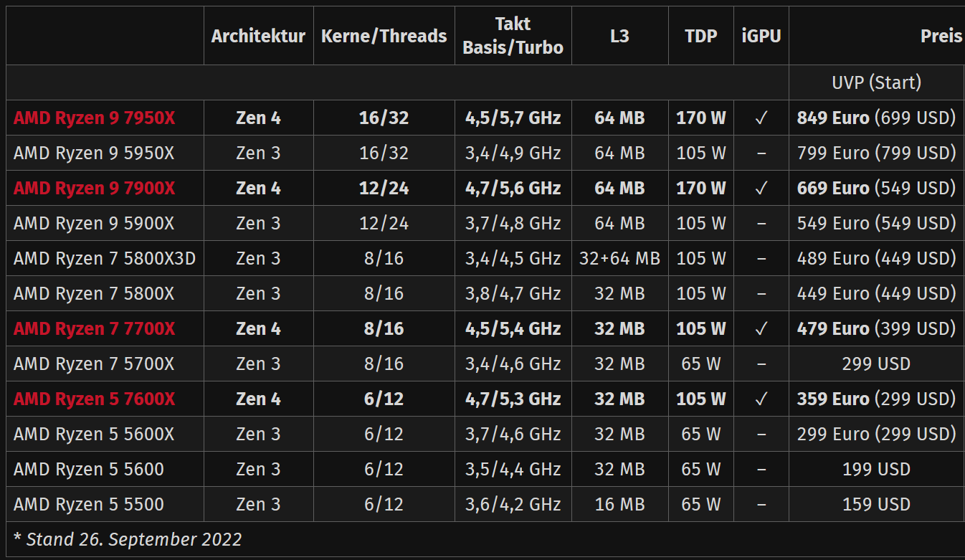This screenshot has width=965, height=560.
Task: Click the iGPU checkmark for Ryzen 9 7900X
Action: (x=761, y=188)
